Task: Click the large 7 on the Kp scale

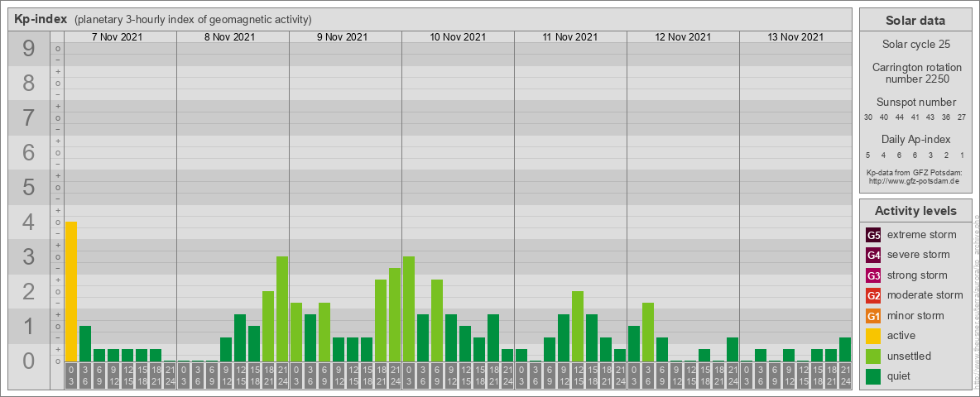Action: pyautogui.click(x=29, y=118)
